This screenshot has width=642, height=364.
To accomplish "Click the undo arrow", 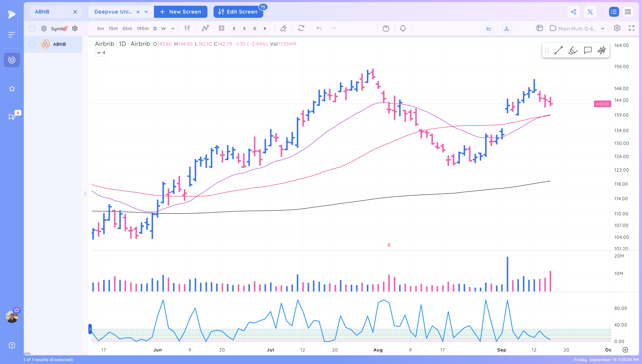I will (319, 28).
